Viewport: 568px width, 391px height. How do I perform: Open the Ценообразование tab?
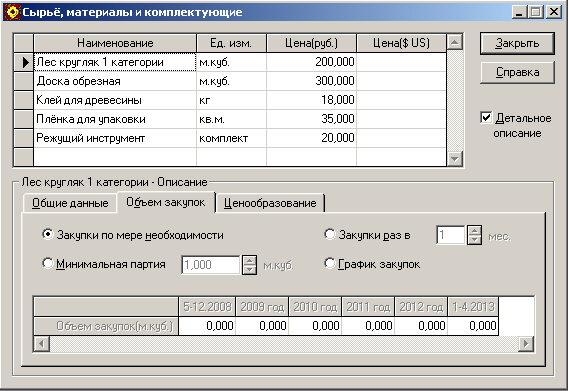coord(270,203)
